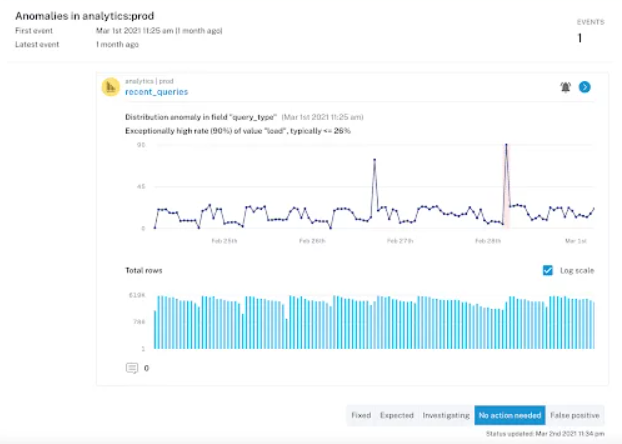This screenshot has width=622, height=444.
Task: Click the Events count number
Action: click(579, 38)
